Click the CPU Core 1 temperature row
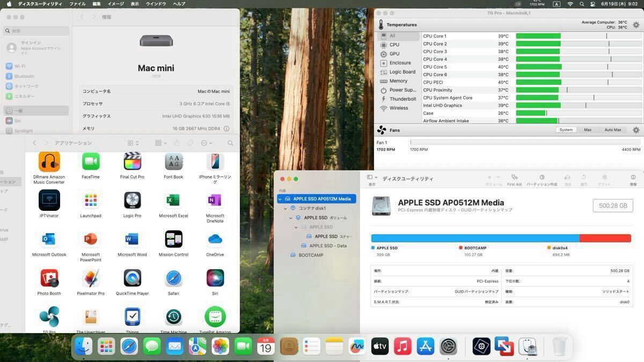 coord(531,36)
